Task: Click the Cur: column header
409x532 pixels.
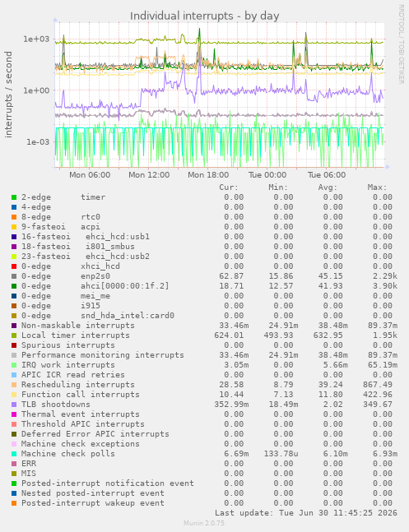Action: pyautogui.click(x=229, y=187)
